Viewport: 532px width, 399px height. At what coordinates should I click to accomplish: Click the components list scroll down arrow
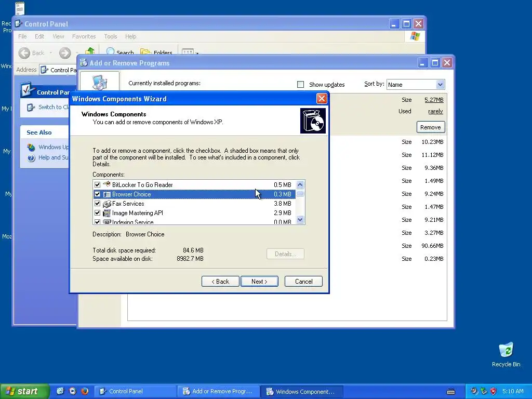(x=300, y=220)
